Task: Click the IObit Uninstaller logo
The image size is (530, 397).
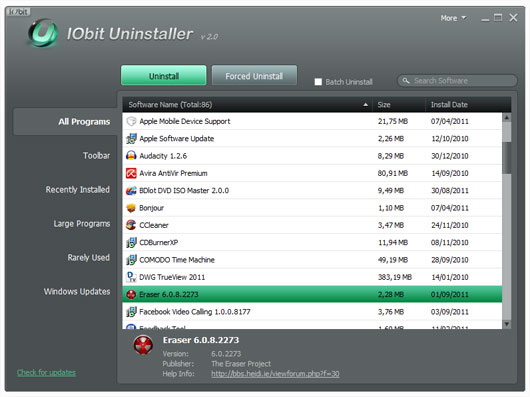Action: [x=43, y=33]
